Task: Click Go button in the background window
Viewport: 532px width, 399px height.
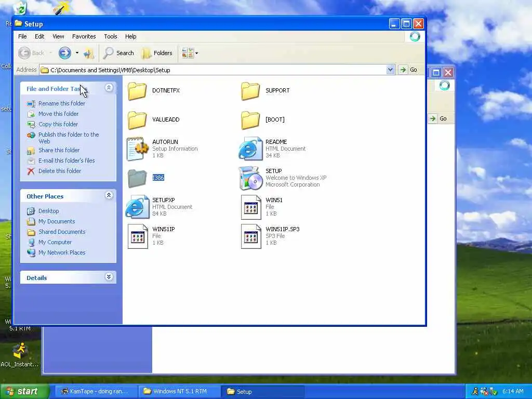Action: pos(438,118)
